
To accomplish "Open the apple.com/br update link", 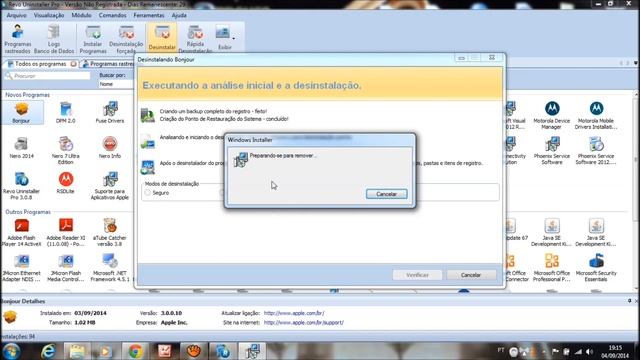I will pyautogui.click(x=294, y=313).
